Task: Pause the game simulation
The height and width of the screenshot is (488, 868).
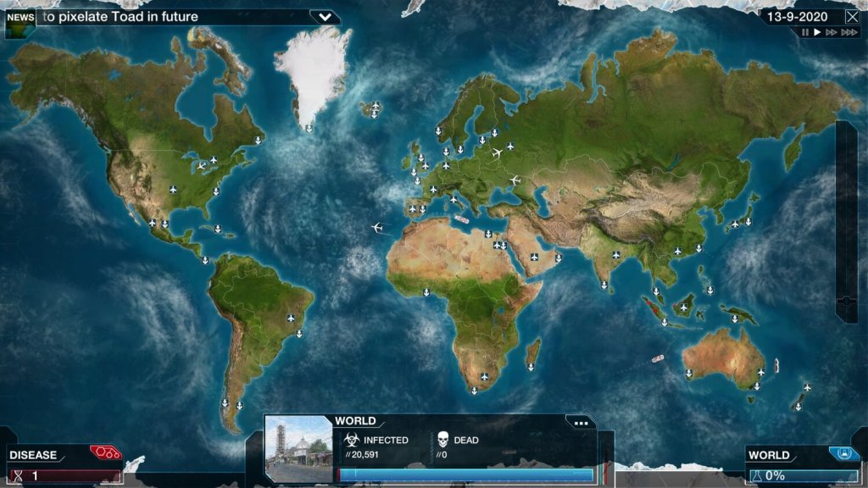Action: coord(805,32)
